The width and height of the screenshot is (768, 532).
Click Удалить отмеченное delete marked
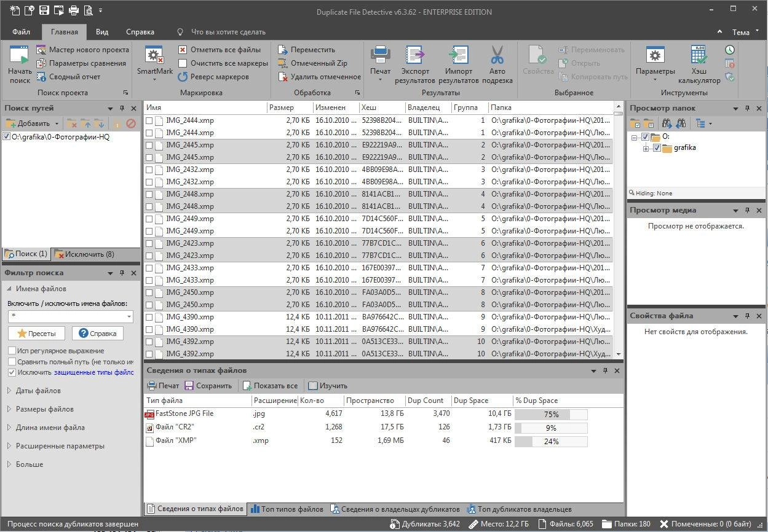[x=319, y=77]
